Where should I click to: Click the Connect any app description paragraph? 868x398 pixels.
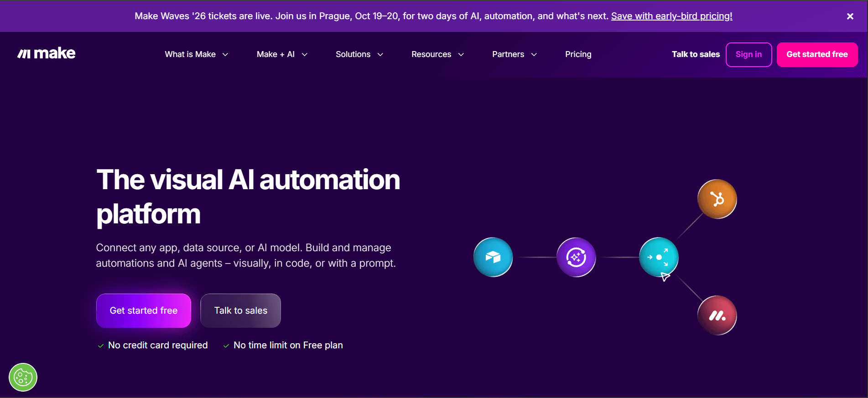(246, 255)
